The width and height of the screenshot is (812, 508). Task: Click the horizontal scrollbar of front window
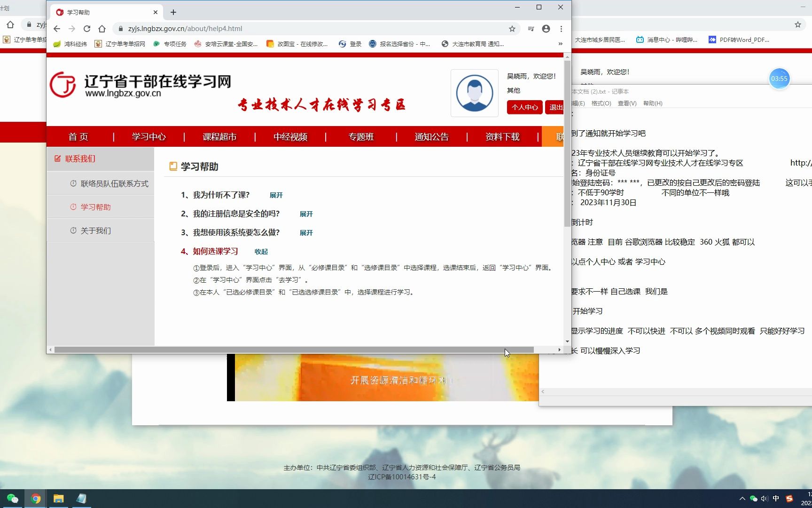coord(294,350)
